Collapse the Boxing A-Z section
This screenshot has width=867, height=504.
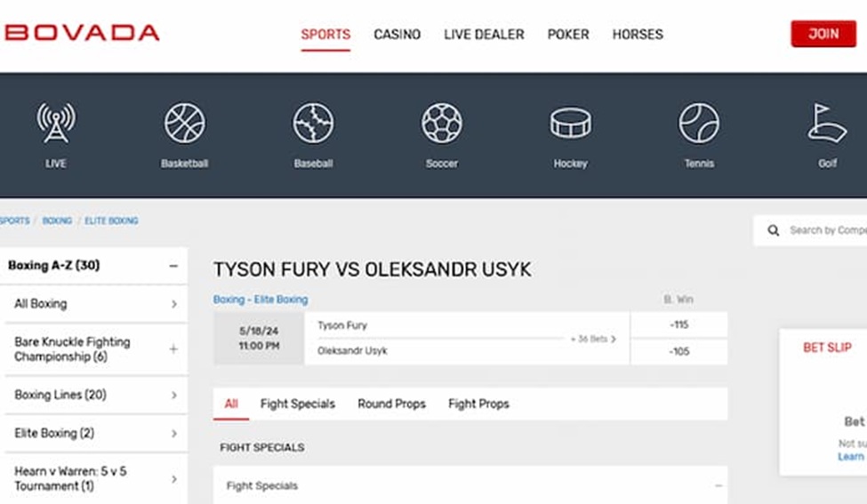(173, 266)
